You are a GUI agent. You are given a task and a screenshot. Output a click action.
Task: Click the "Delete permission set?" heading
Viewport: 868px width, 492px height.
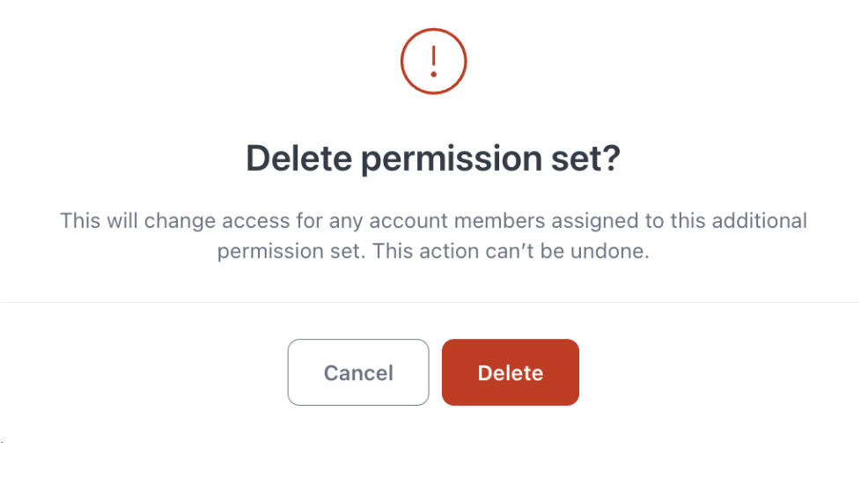click(433, 158)
